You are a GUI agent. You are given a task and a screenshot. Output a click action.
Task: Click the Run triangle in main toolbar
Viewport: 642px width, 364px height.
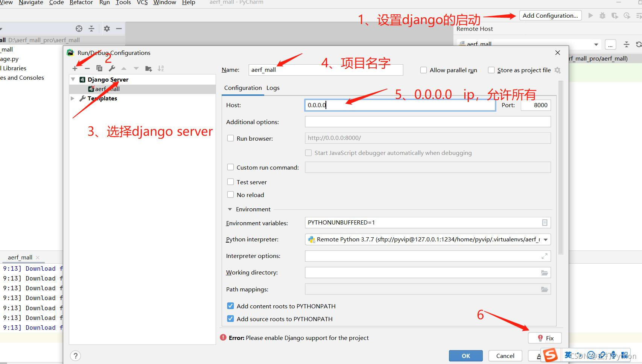point(590,15)
